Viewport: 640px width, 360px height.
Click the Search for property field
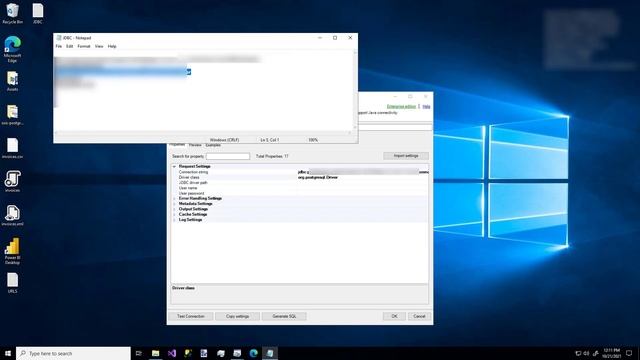pos(228,156)
